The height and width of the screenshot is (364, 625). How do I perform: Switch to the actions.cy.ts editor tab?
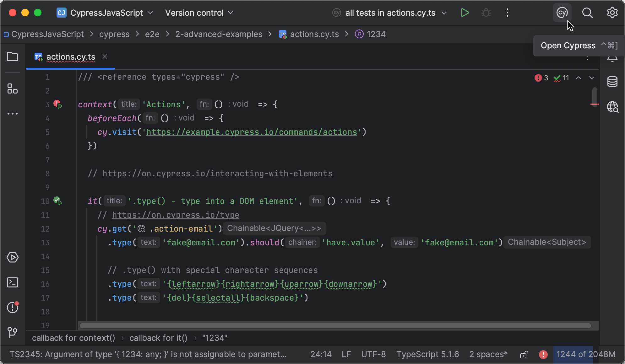point(70,57)
